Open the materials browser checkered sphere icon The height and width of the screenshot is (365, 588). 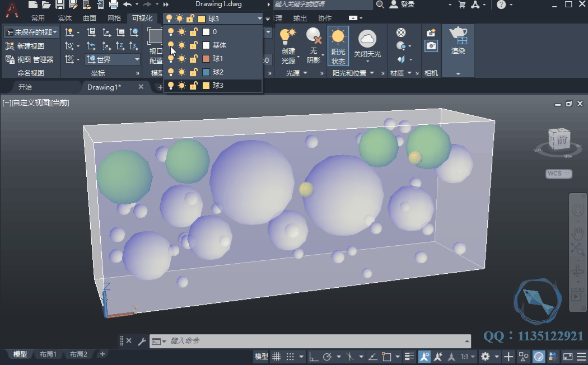click(x=401, y=32)
